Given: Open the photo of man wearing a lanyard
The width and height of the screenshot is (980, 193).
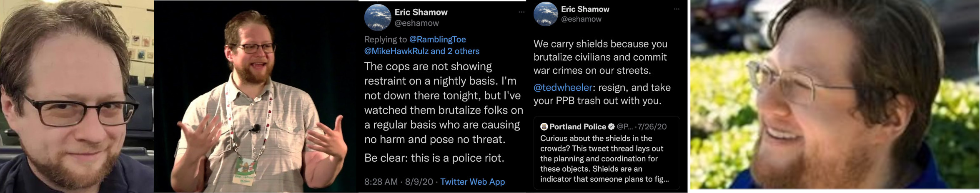Looking at the screenshot, I should point(256,96).
